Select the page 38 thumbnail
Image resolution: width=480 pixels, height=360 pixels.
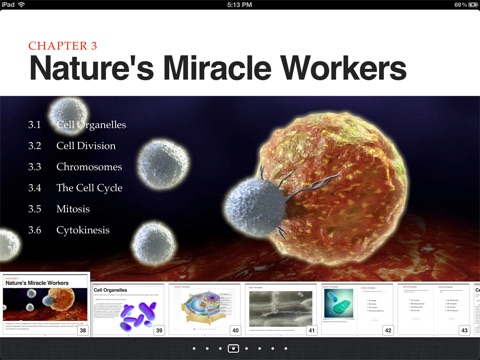45,304
